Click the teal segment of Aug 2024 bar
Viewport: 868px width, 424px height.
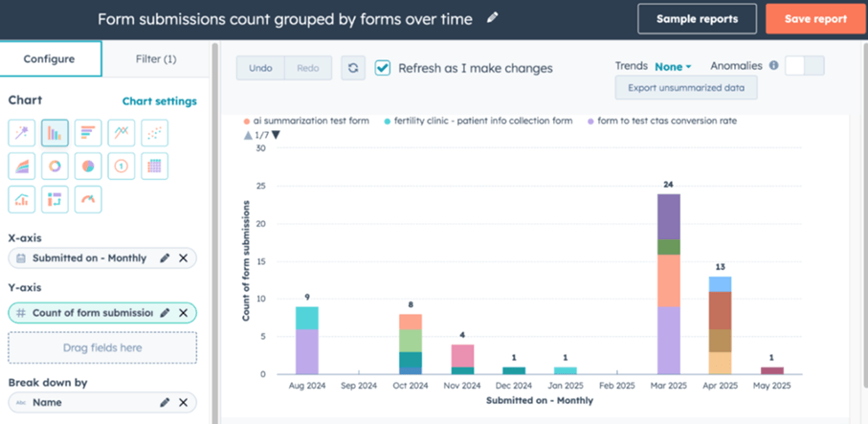tap(306, 319)
